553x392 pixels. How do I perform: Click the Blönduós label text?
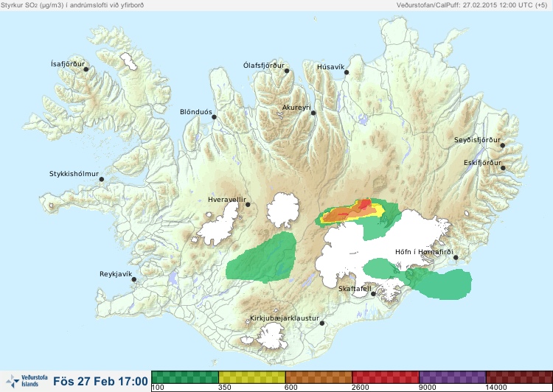pyautogui.click(x=195, y=112)
